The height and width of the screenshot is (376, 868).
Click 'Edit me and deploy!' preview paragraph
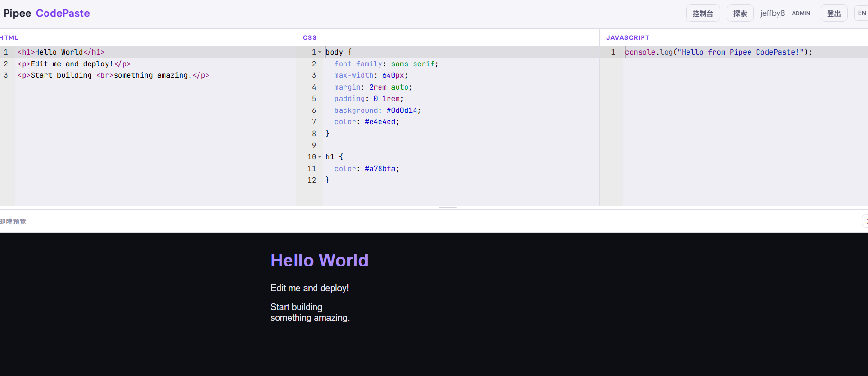pyautogui.click(x=309, y=288)
